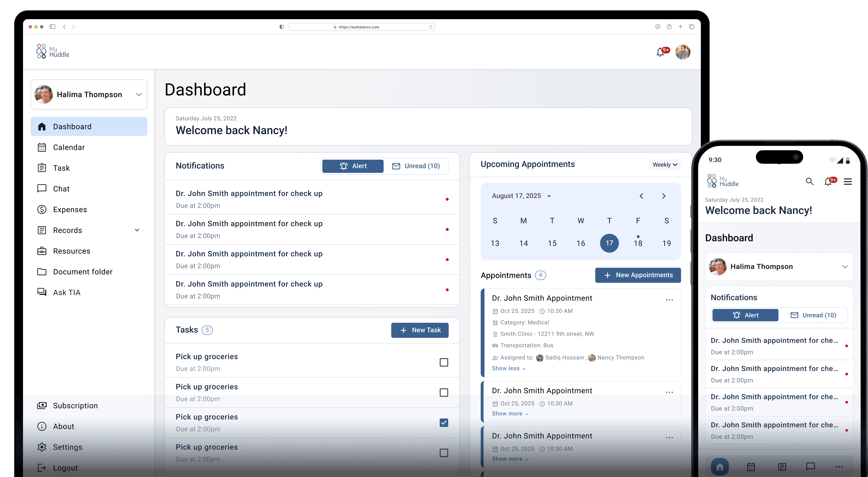The height and width of the screenshot is (477, 868).
Task: Tick the second Pick up groceries checkbox
Action: click(443, 392)
